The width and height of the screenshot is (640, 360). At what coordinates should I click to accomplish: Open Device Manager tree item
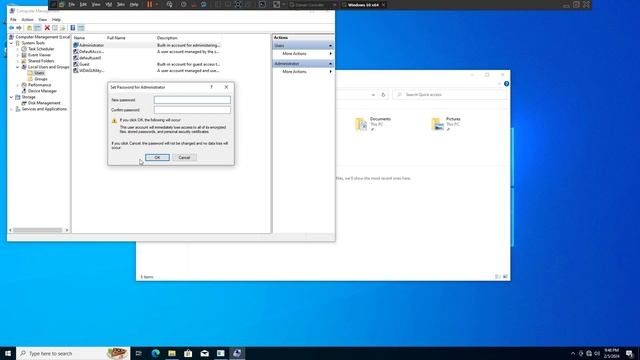(x=42, y=91)
